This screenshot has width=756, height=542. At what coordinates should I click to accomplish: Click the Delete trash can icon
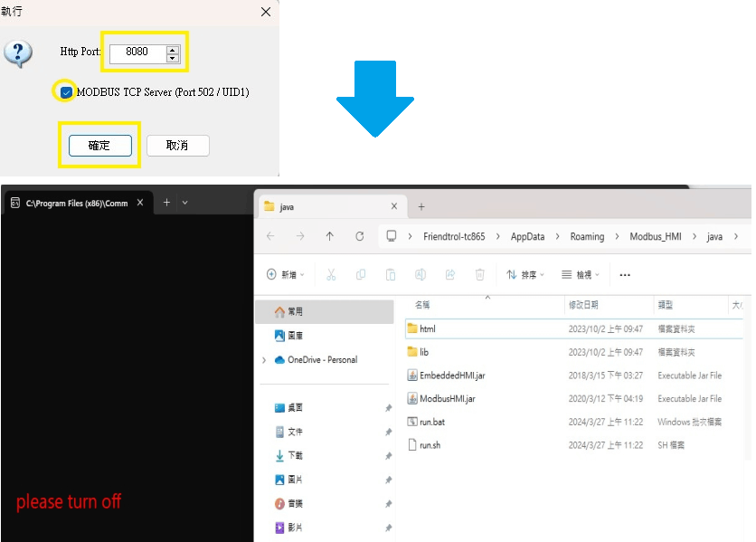(x=480, y=275)
